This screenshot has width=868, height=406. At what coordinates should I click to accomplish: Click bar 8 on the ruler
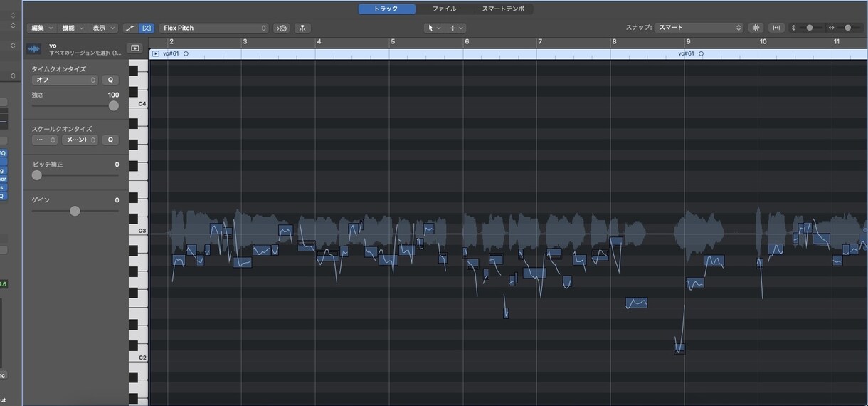(x=614, y=42)
